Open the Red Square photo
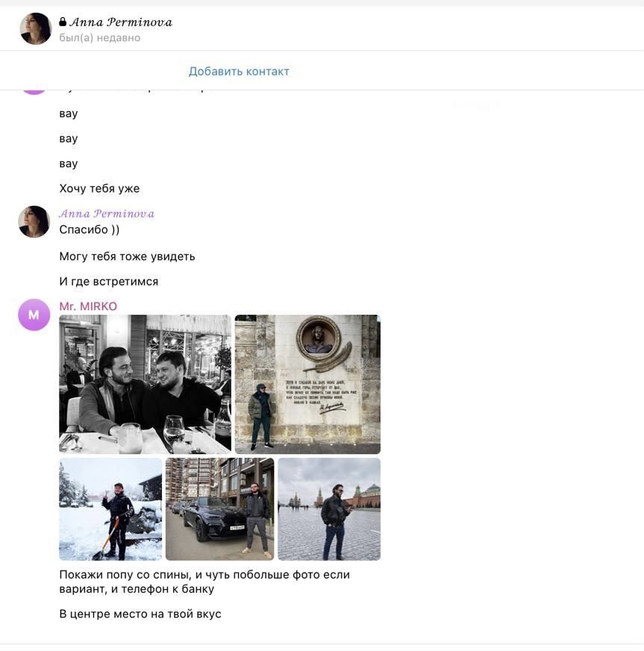The image size is (644, 651). coord(329,509)
